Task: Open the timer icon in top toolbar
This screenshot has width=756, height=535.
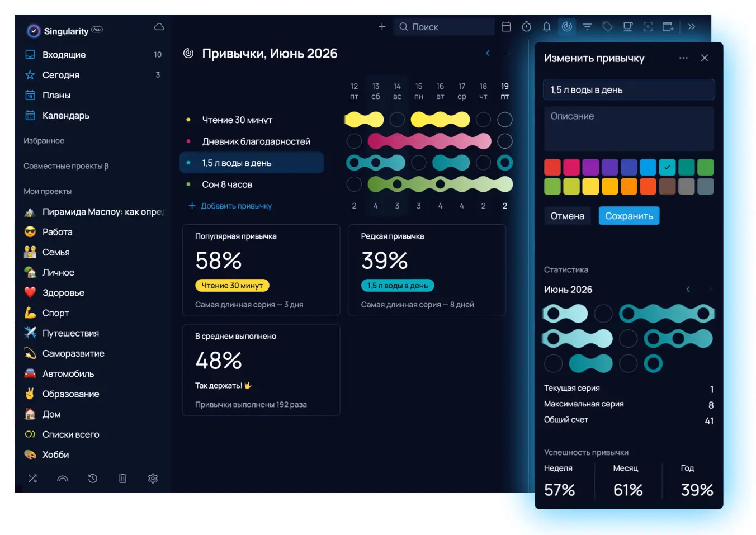Action: click(526, 27)
